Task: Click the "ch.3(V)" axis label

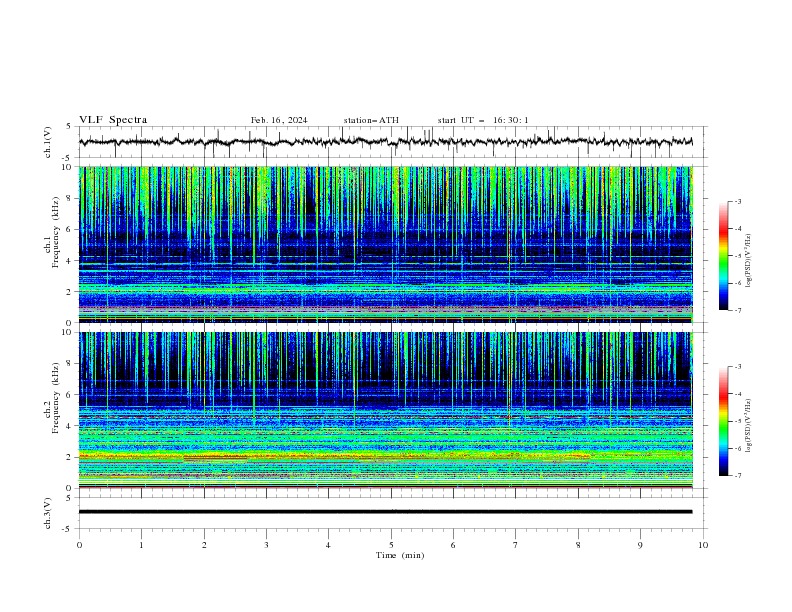Action: [48, 513]
